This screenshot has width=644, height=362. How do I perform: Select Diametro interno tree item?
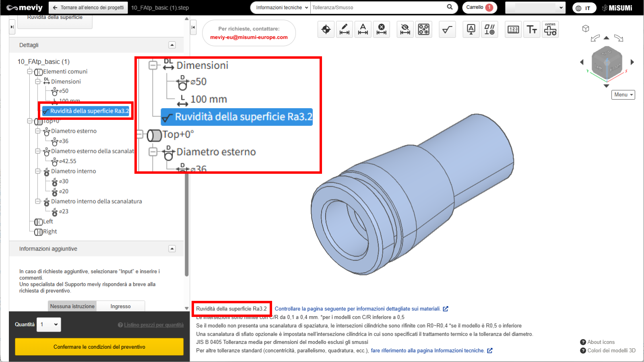(x=73, y=171)
